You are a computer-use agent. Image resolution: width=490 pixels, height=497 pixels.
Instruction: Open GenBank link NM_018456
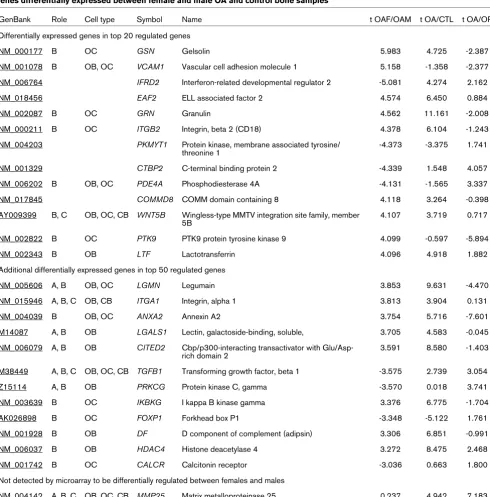pos(21,98)
